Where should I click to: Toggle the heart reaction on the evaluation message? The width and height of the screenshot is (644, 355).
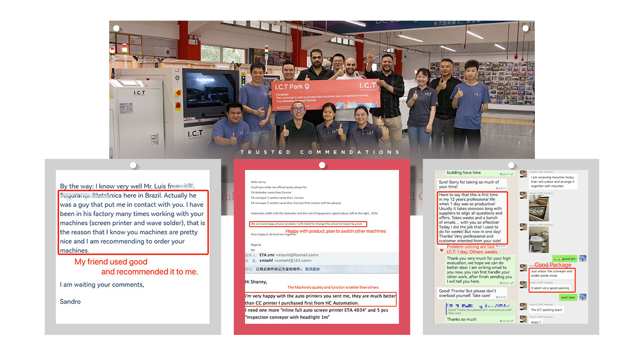pos(441,249)
